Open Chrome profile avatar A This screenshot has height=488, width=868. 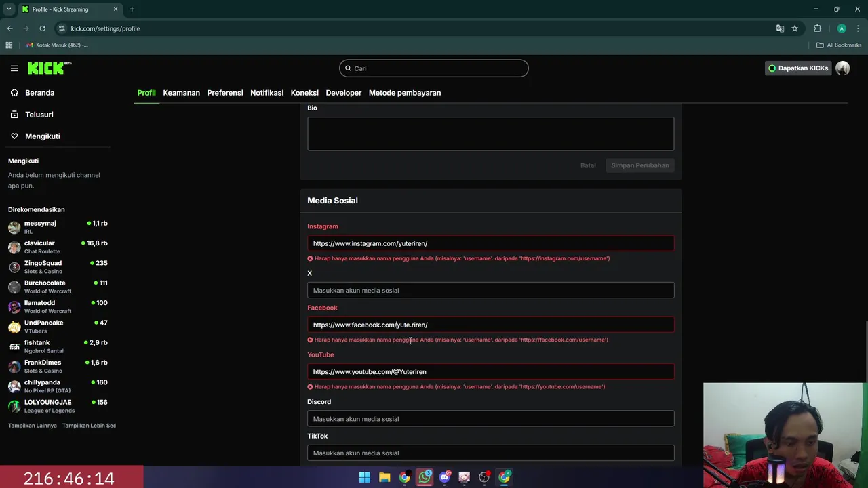(x=842, y=28)
